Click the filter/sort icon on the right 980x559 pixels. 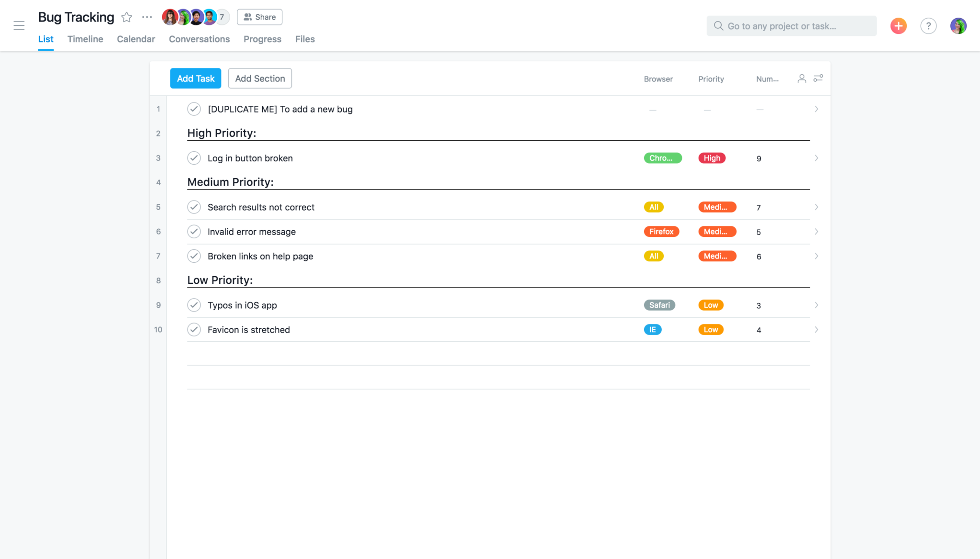(x=818, y=78)
